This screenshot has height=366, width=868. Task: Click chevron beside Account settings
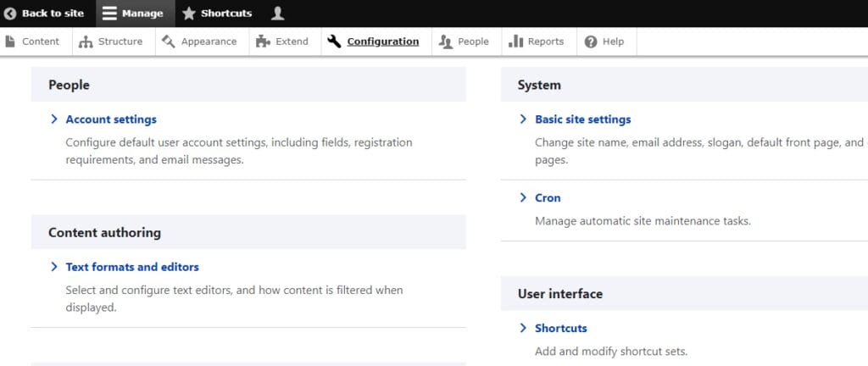click(x=53, y=119)
